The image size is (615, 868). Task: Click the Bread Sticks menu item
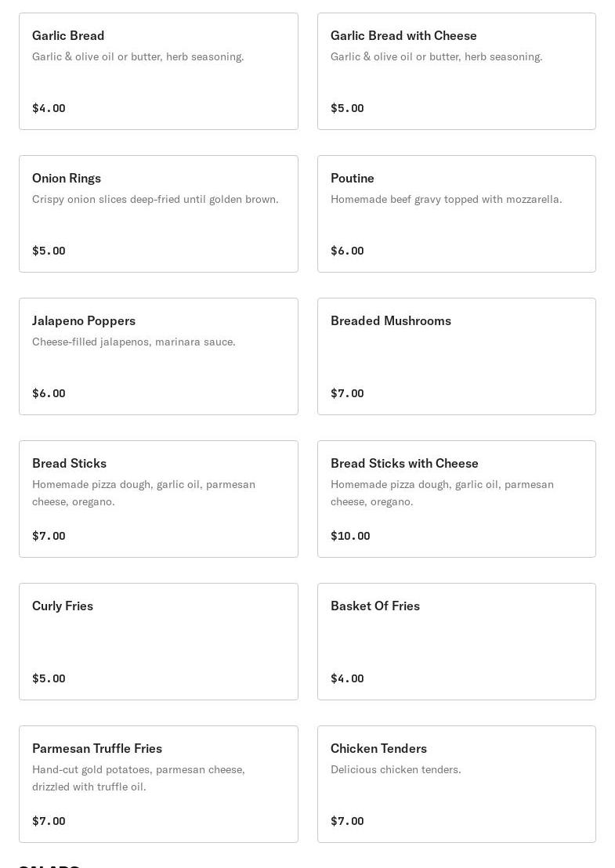pyautogui.click(x=158, y=499)
